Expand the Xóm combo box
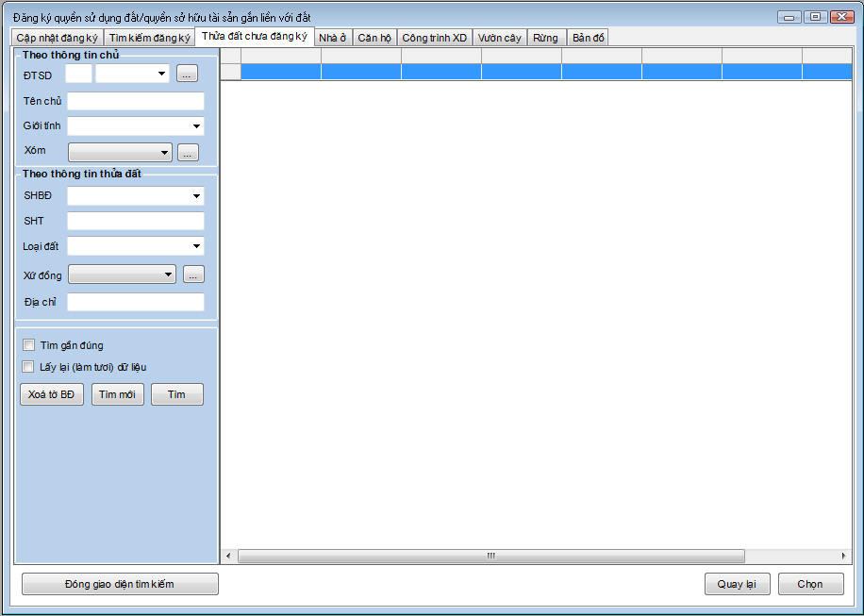This screenshot has height=616, width=864. (x=165, y=152)
